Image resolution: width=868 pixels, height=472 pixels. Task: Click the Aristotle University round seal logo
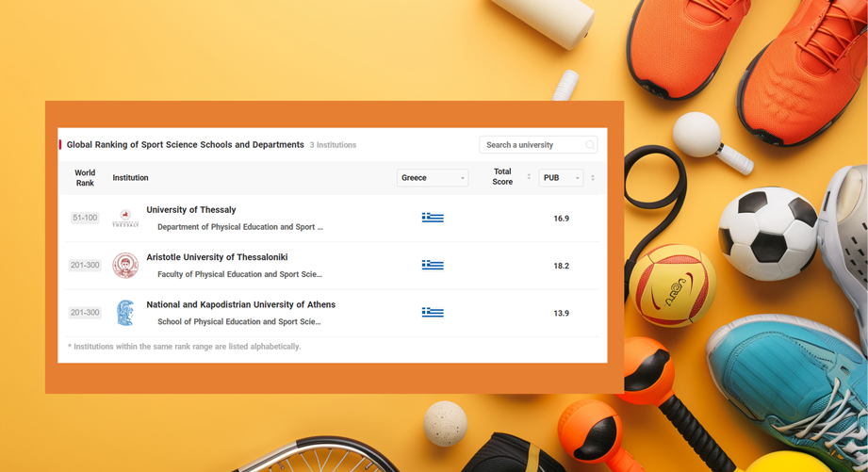tap(125, 266)
